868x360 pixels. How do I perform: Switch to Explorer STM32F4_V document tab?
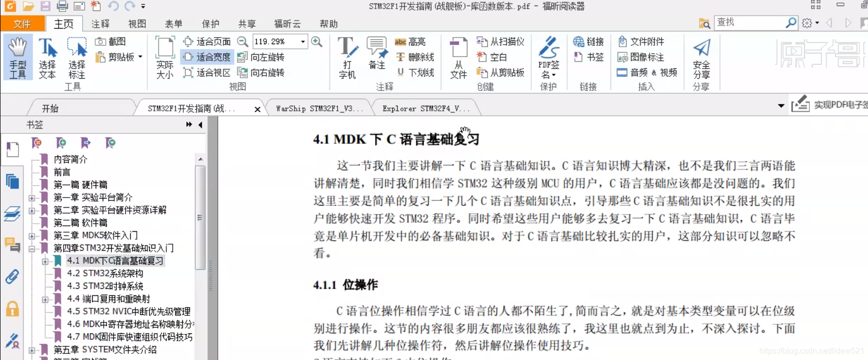(x=425, y=108)
